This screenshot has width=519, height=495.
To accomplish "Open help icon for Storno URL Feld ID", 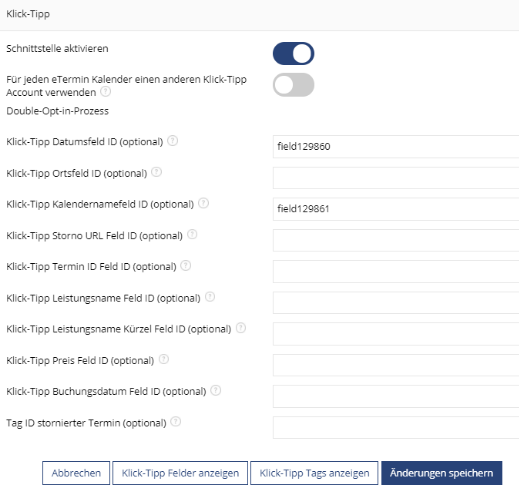I will (x=192, y=234).
